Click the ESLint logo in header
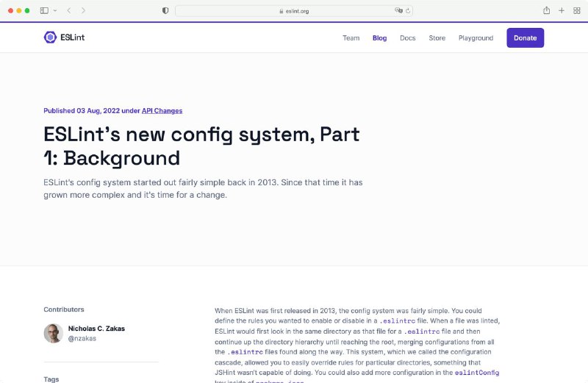Image resolution: width=588 pixels, height=383 pixels. point(64,37)
